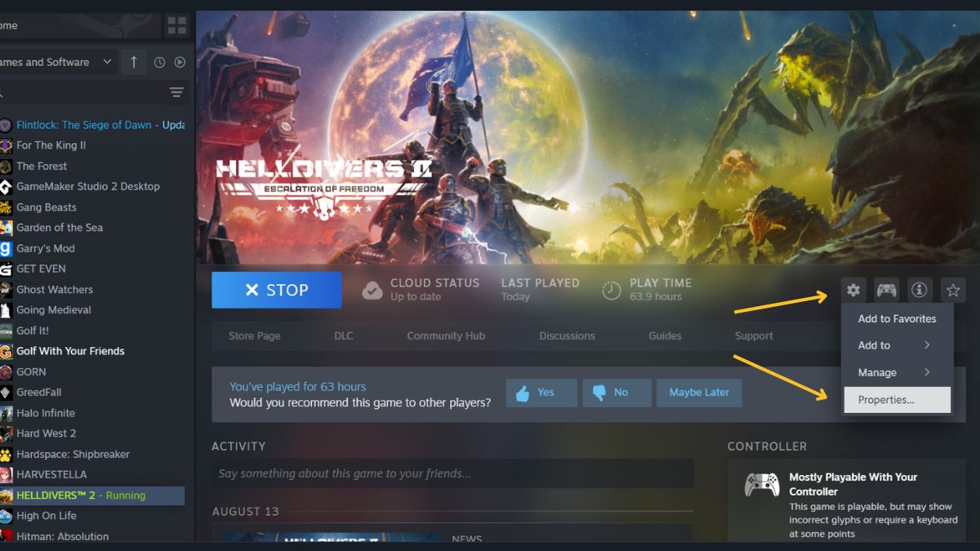Click the favorite star icon
The width and height of the screenshot is (980, 551).
pos(953,290)
